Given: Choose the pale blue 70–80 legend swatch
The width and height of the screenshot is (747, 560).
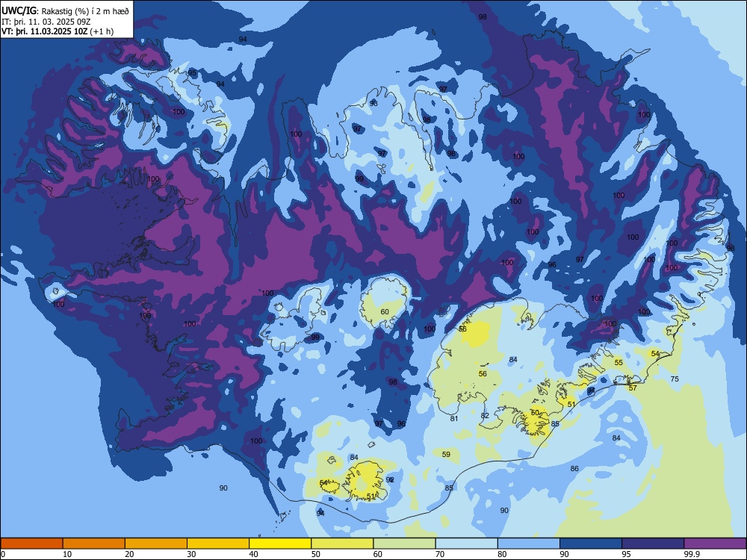Looking at the screenshot, I should [x=466, y=544].
